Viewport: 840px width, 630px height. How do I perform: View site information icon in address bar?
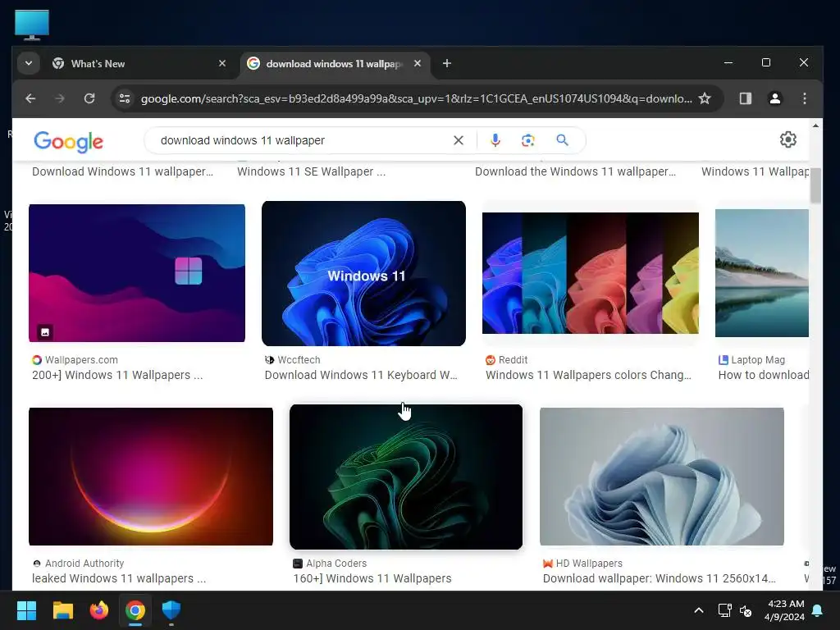(125, 98)
